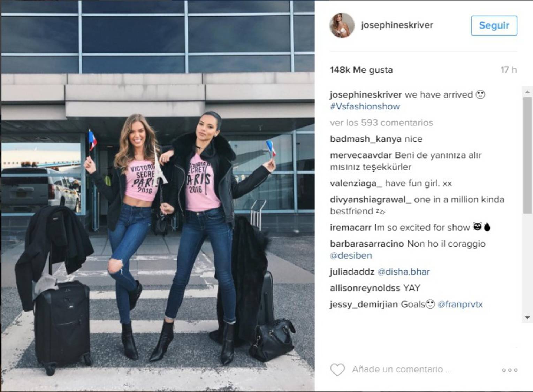Open the #Vsfashionshow hashtag link
533x392 pixels.
coord(365,106)
